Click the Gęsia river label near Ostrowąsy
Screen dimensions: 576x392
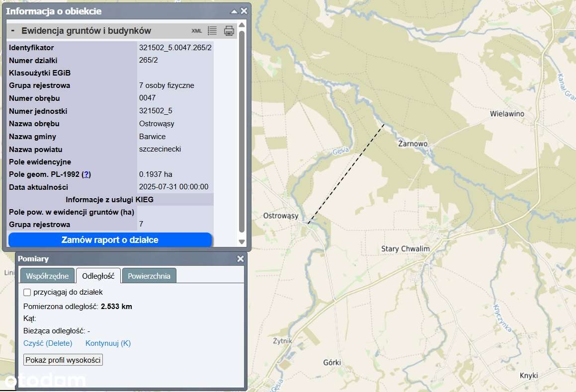(340, 151)
